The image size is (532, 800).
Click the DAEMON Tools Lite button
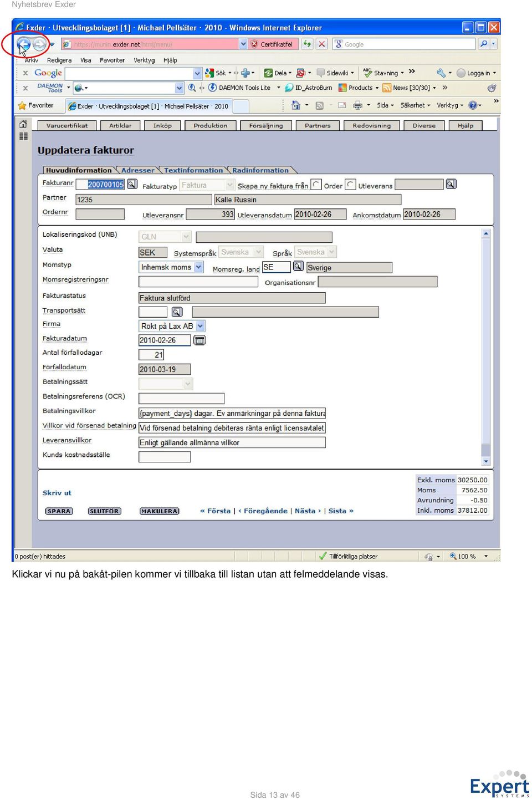coord(239,88)
